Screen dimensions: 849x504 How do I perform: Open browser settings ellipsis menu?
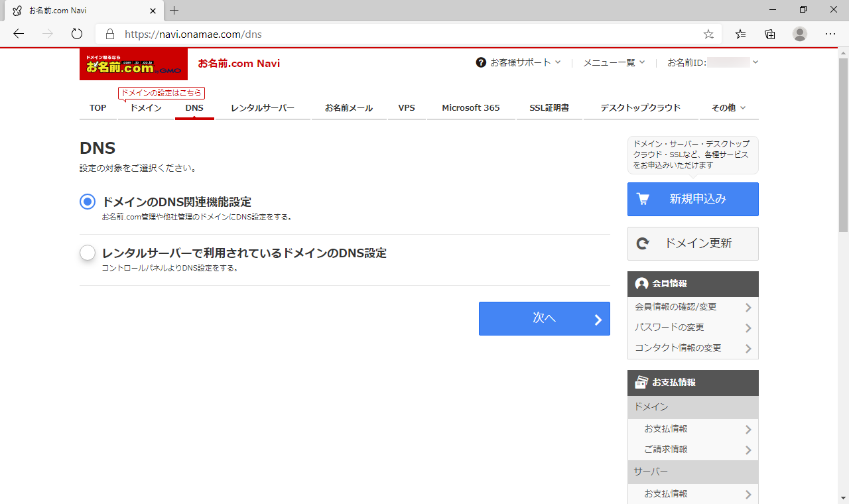pyautogui.click(x=830, y=34)
